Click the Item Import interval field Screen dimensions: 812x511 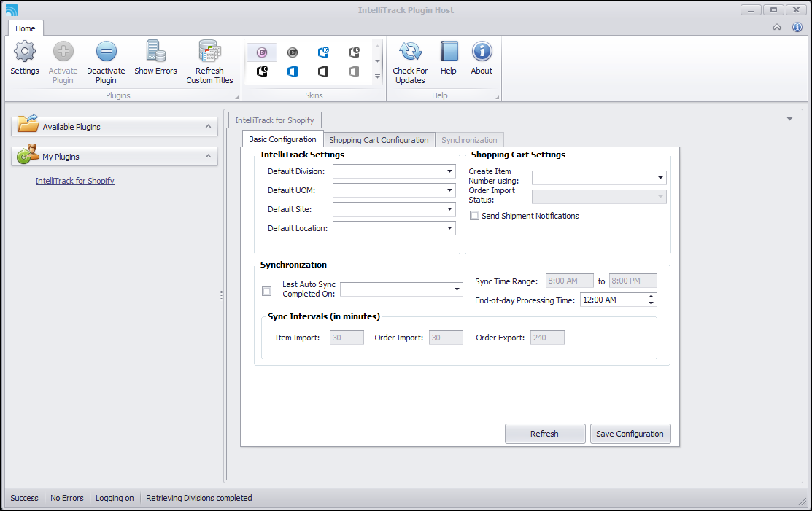347,338
